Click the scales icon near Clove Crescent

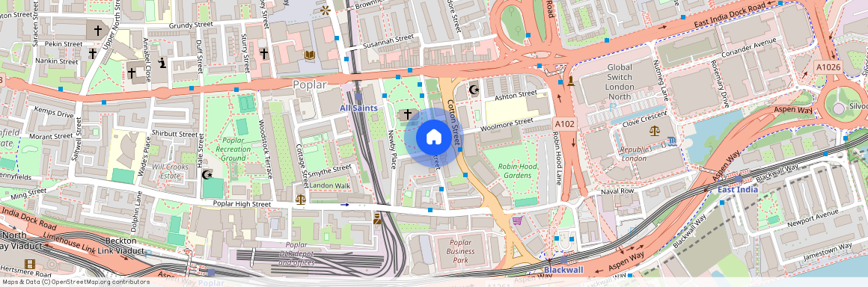[655, 131]
